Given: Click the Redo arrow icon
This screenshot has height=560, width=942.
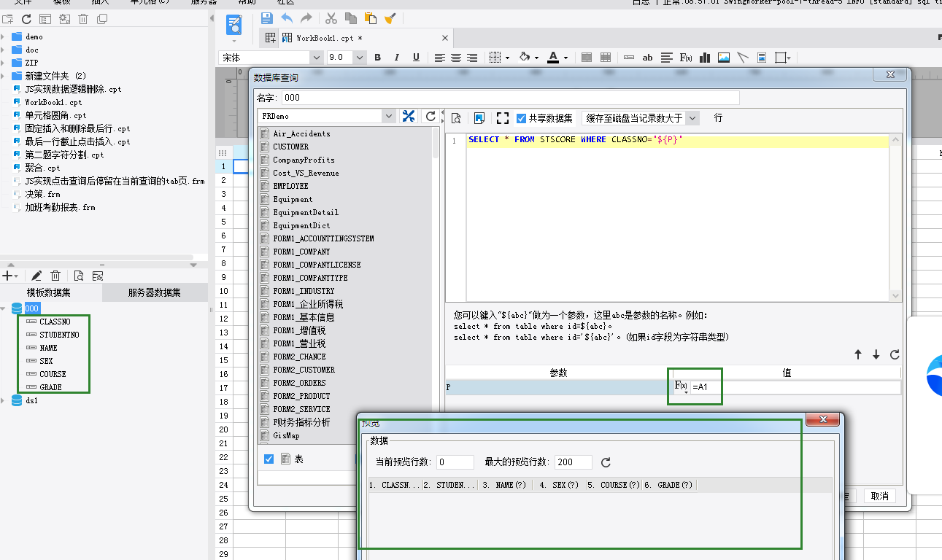Looking at the screenshot, I should (x=306, y=18).
